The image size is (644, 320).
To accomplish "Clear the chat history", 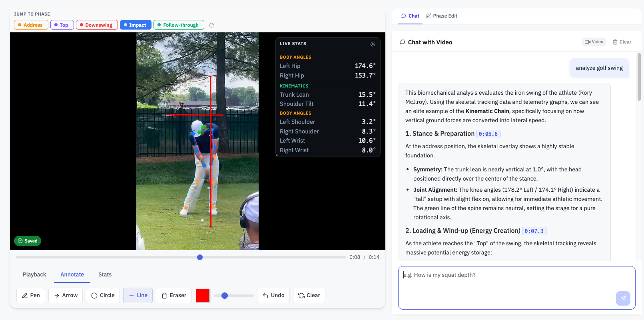I will click(x=622, y=42).
